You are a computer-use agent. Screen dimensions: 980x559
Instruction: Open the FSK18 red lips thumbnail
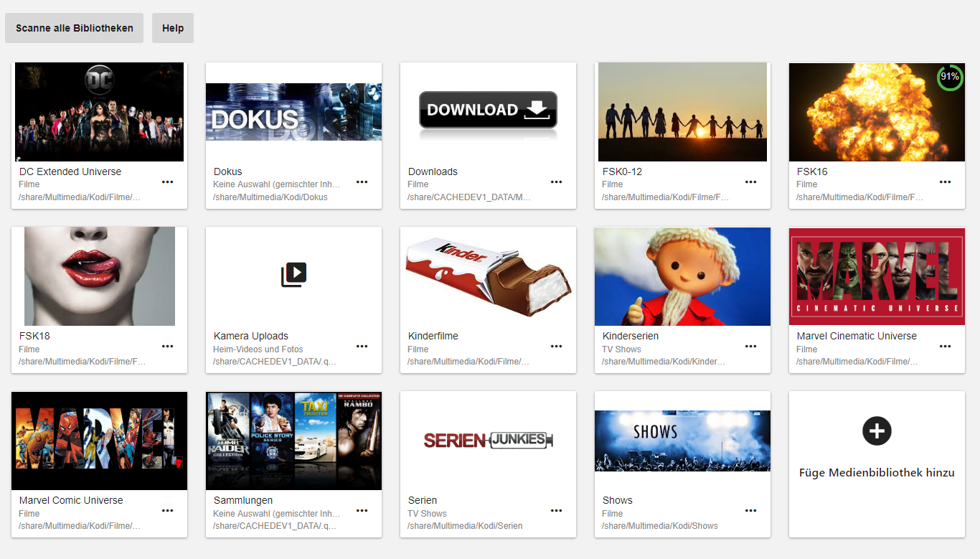point(99,276)
